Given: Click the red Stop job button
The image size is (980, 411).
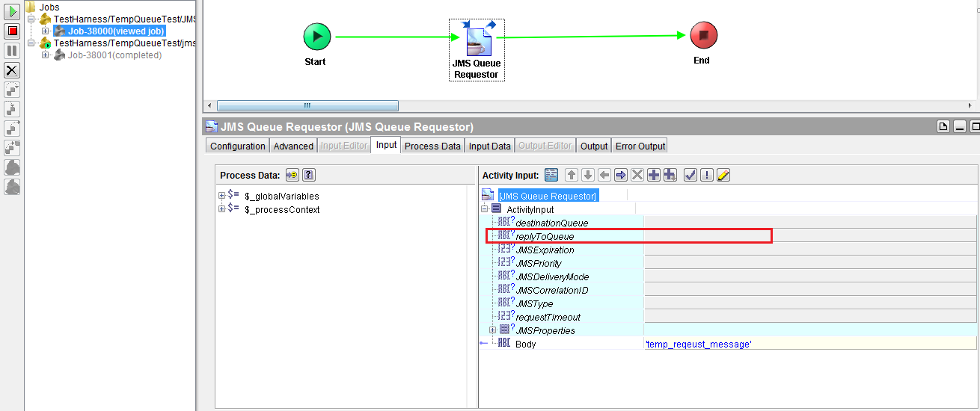Looking at the screenshot, I should click(12, 31).
